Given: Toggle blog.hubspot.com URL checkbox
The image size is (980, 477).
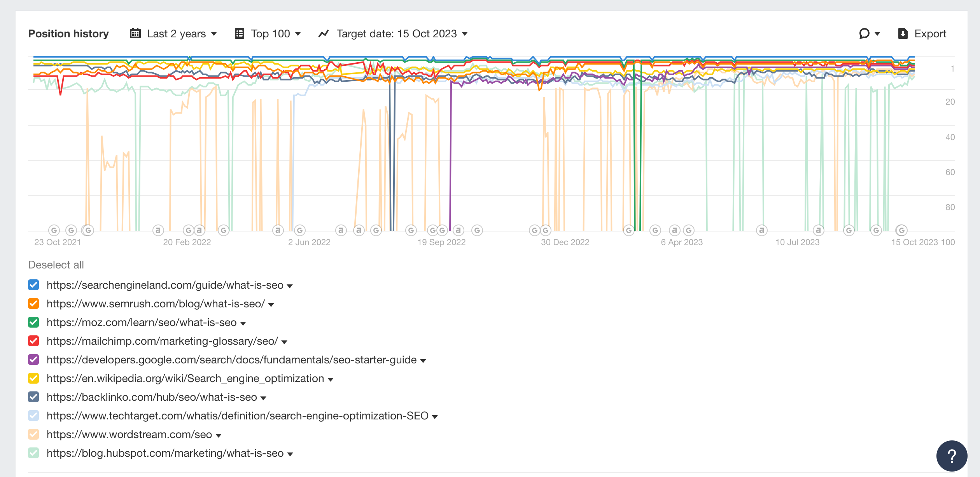Looking at the screenshot, I should pos(33,453).
